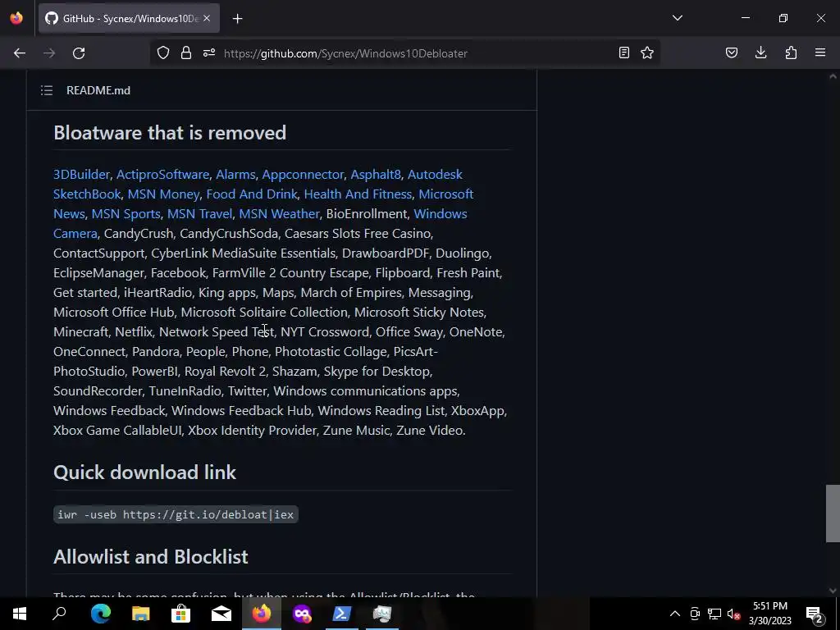Image resolution: width=840 pixels, height=630 pixels.
Task: Open the muted volume tray icon
Action: tap(734, 614)
